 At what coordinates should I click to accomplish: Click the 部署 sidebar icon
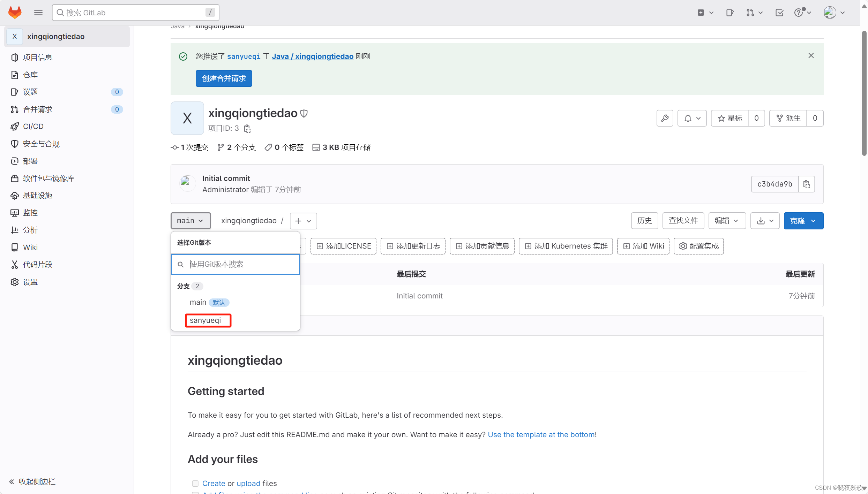tap(14, 161)
